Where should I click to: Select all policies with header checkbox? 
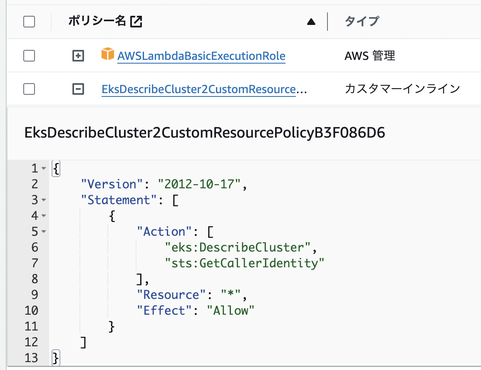[x=29, y=22]
